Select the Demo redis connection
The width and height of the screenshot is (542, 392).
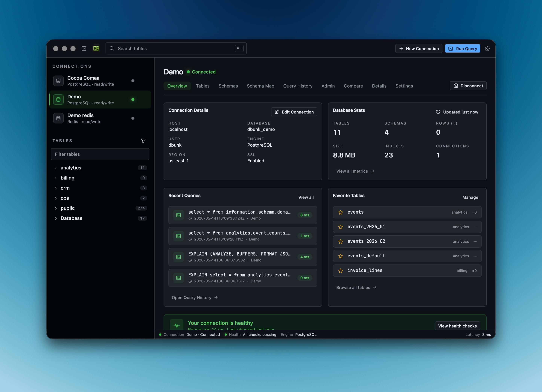click(x=100, y=118)
